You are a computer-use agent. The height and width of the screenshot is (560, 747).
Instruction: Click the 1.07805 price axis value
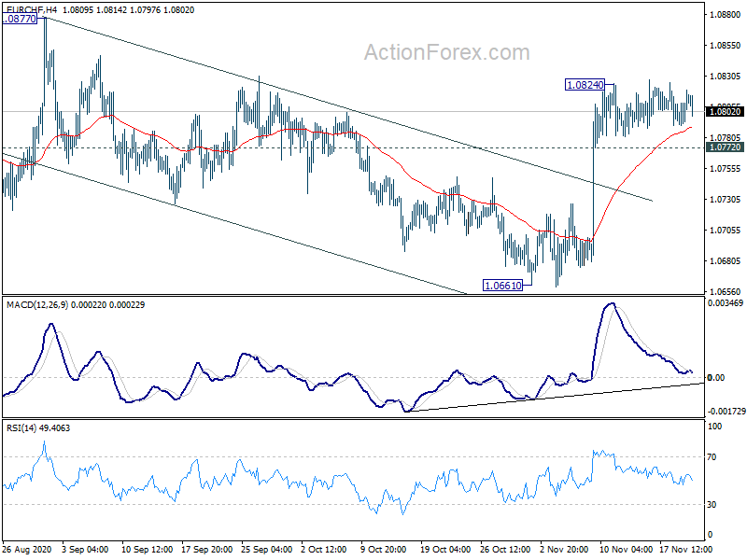[726, 137]
